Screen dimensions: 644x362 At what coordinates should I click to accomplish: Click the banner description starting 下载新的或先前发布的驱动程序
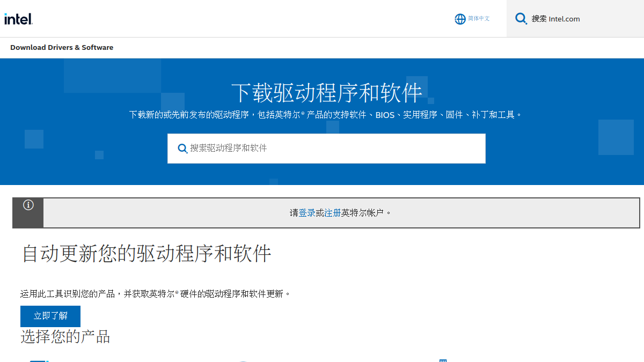(x=326, y=115)
